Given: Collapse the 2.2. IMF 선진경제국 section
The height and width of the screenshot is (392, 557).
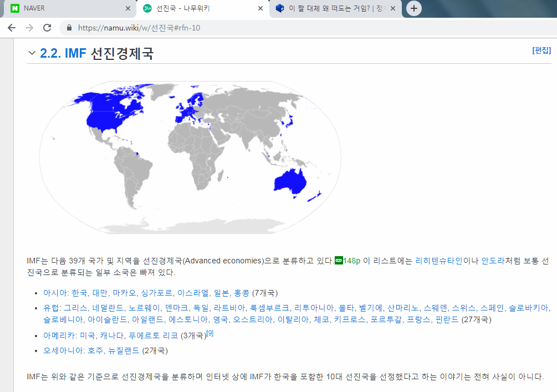Looking at the screenshot, I should 32,53.
